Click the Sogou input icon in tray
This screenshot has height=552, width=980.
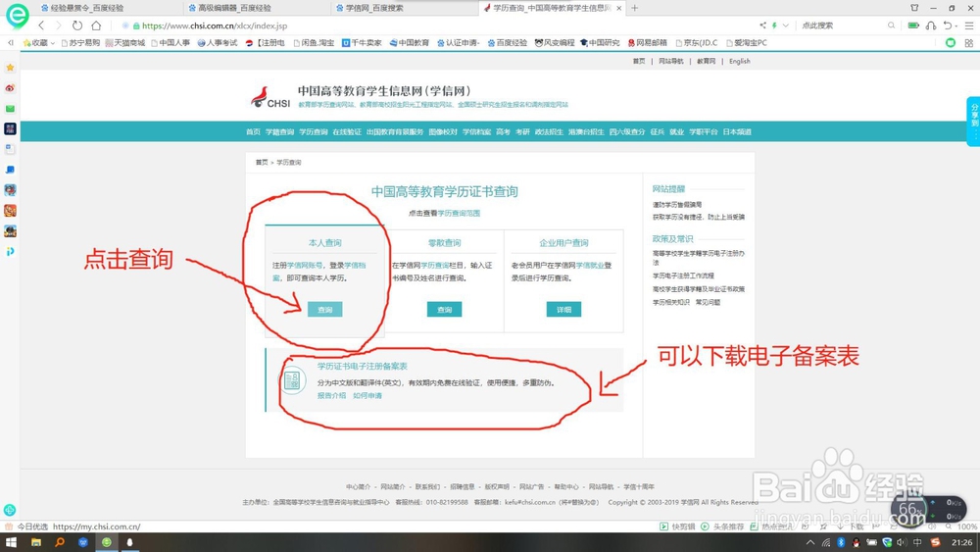click(x=935, y=542)
